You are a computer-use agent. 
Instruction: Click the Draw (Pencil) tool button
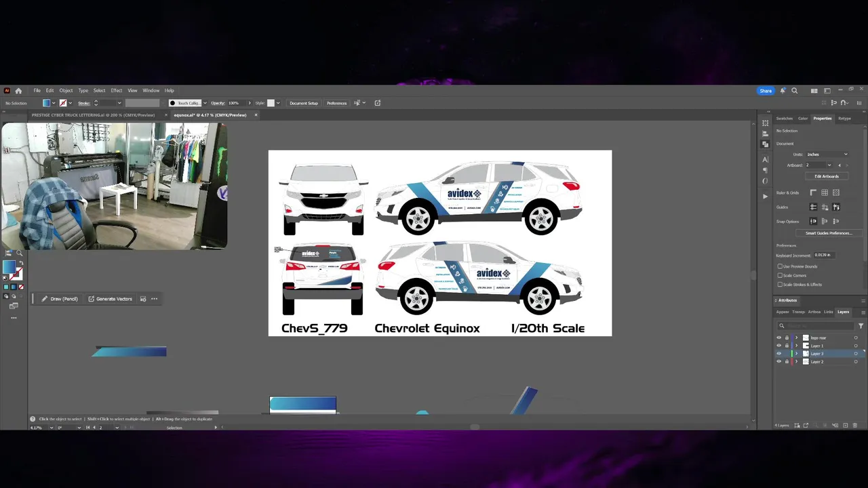tap(59, 299)
